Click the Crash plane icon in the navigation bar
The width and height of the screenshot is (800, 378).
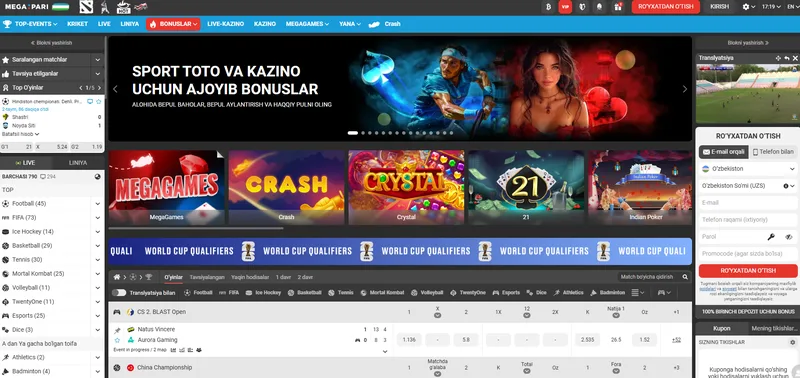[x=374, y=24]
